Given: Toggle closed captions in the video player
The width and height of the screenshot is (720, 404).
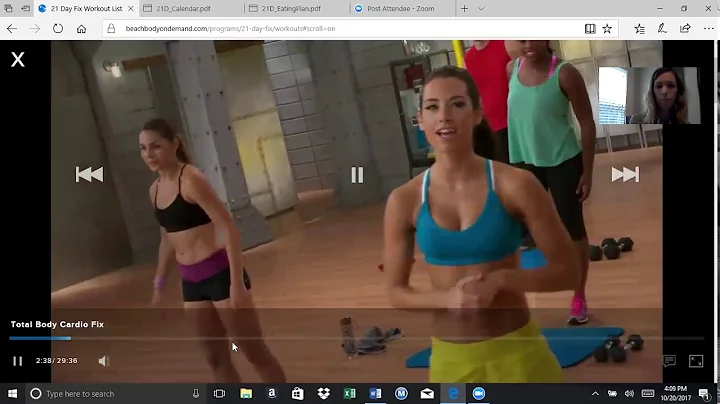Looking at the screenshot, I should pyautogui.click(x=669, y=361).
